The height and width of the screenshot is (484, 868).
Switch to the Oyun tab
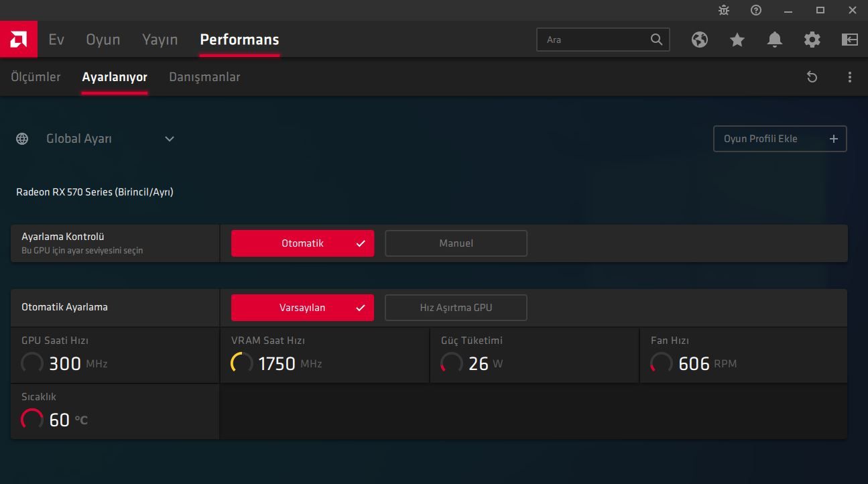pos(103,40)
